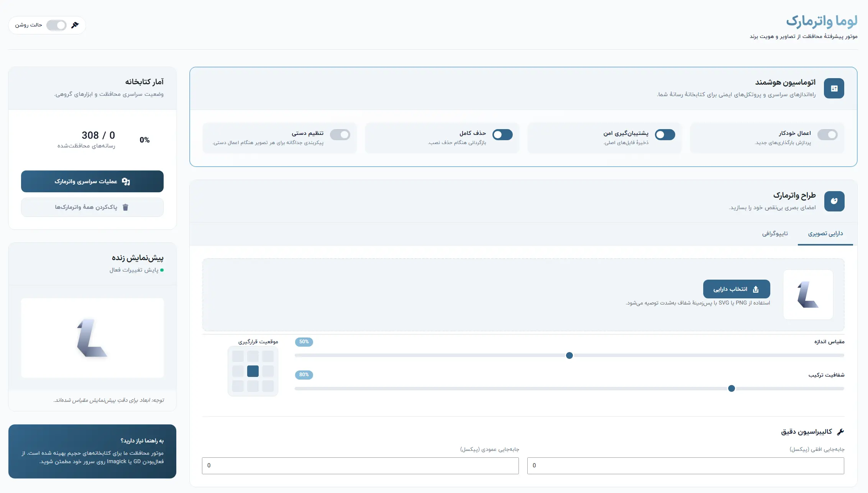Select the top-left cell in the موقعیت قرارگیری grid
868x493 pixels.
(238, 356)
